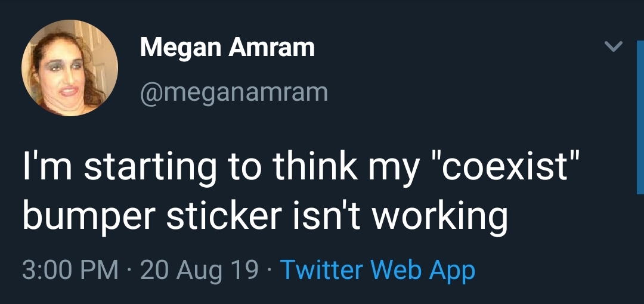Click the word "App" in the source label
The image size is (644, 304).
(x=451, y=271)
